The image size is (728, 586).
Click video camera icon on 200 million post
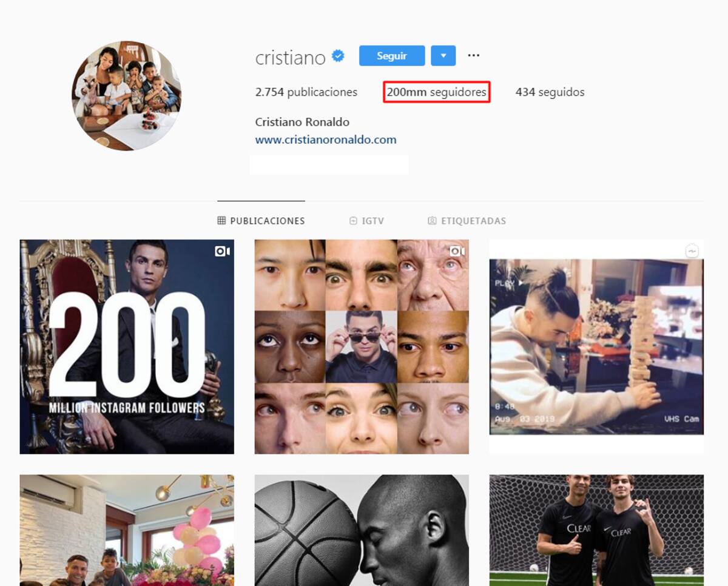pyautogui.click(x=222, y=251)
